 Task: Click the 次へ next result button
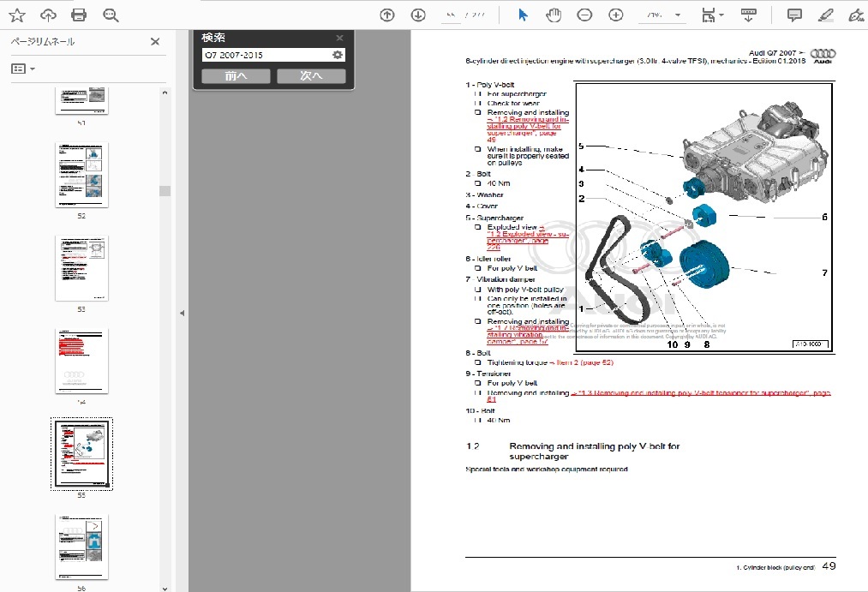pos(311,75)
